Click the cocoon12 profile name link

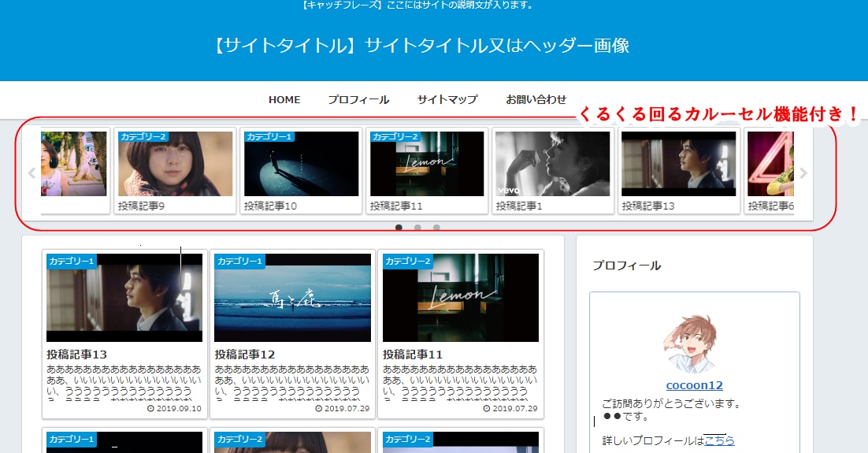click(694, 385)
